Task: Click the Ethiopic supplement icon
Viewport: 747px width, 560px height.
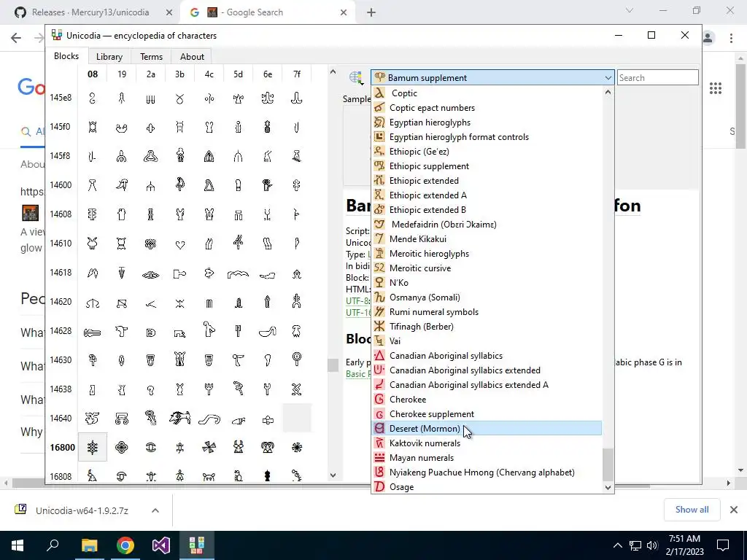Action: point(379,166)
